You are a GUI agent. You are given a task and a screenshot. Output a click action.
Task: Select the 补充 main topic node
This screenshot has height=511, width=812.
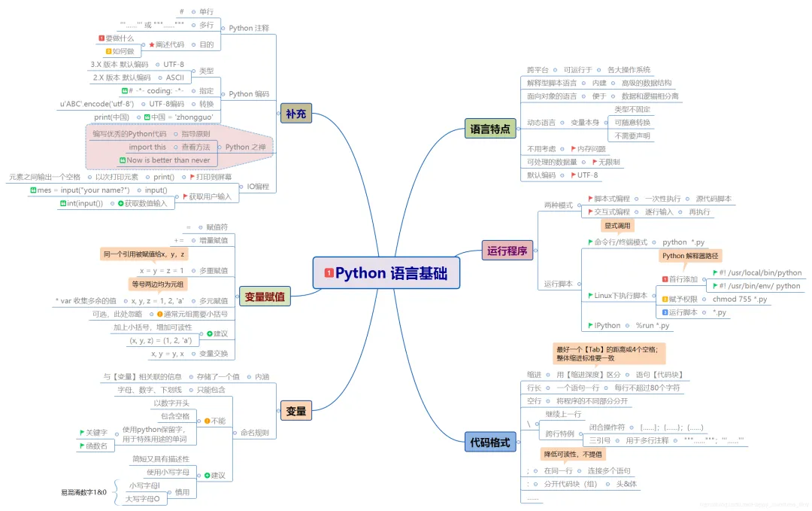(x=295, y=114)
